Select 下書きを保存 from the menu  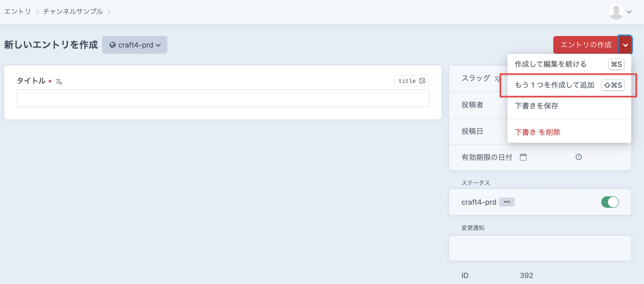pos(536,106)
